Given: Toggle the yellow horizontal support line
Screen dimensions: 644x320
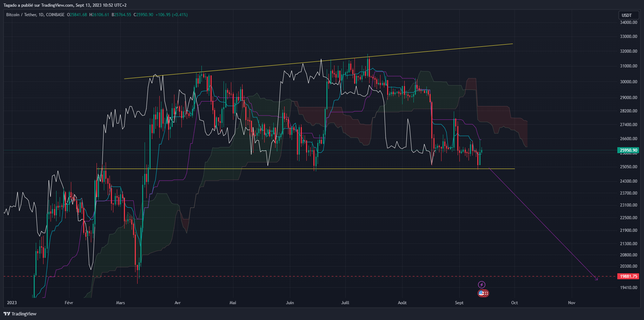Looking at the screenshot, I should pyautogui.click(x=281, y=169).
